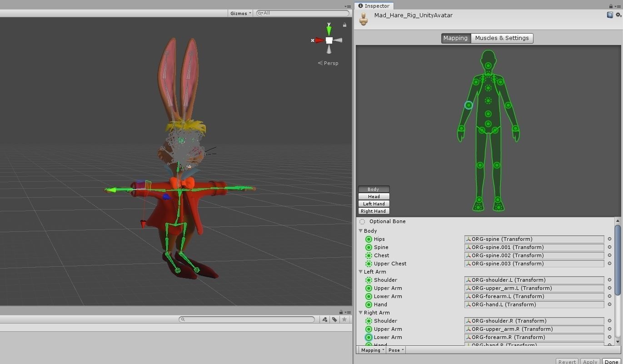The height and width of the screenshot is (364, 623).
Task: Switch to the Mapping tab
Action: point(456,38)
